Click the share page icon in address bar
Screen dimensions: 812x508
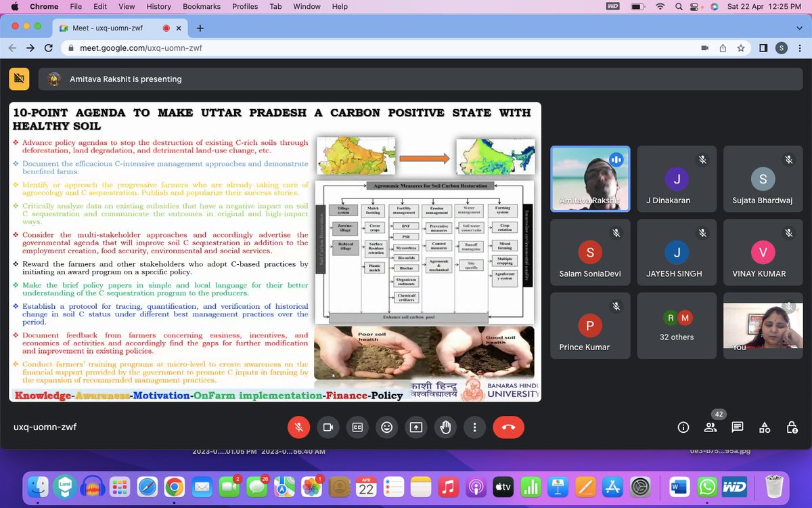pos(723,48)
